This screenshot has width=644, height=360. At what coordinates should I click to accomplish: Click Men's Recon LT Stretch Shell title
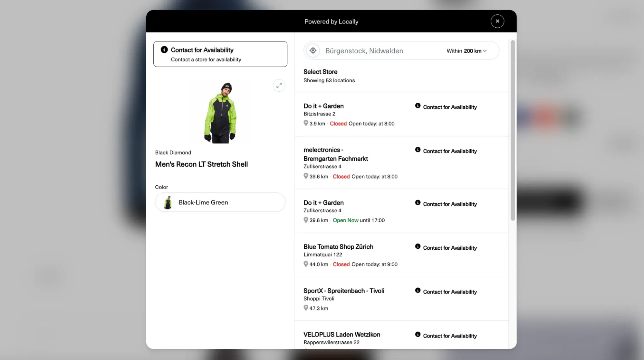tap(201, 164)
